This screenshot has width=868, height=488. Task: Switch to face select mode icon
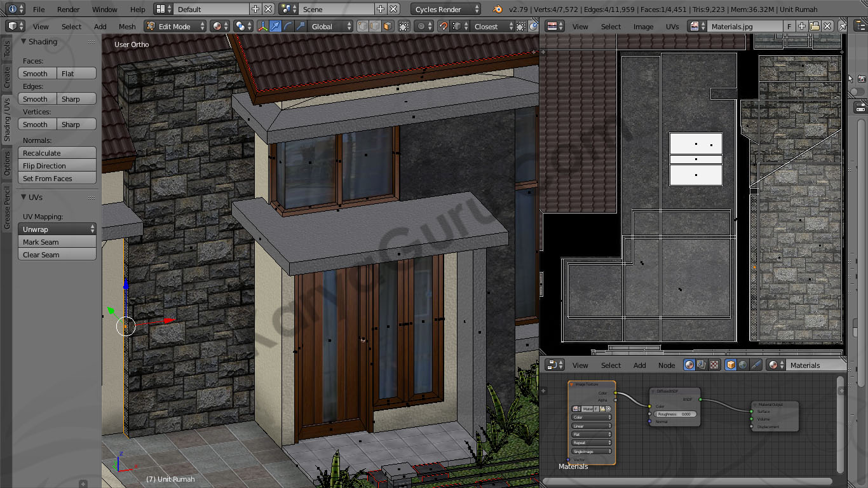[387, 27]
